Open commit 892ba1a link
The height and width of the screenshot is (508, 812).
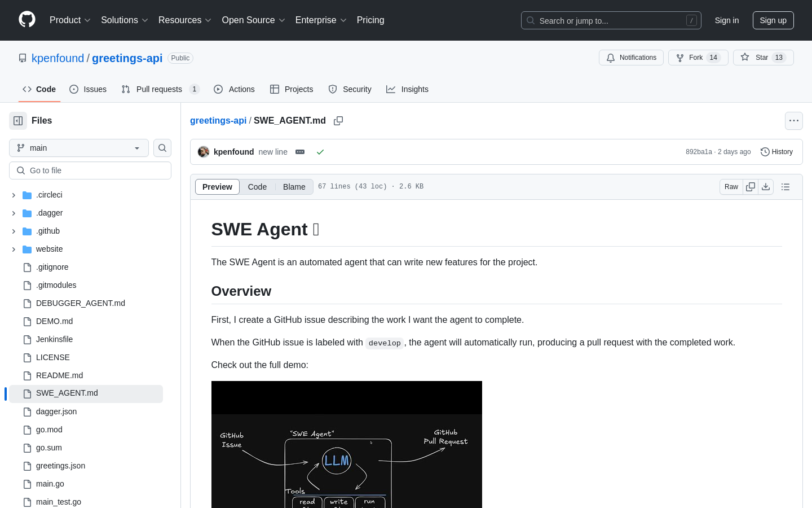click(699, 152)
